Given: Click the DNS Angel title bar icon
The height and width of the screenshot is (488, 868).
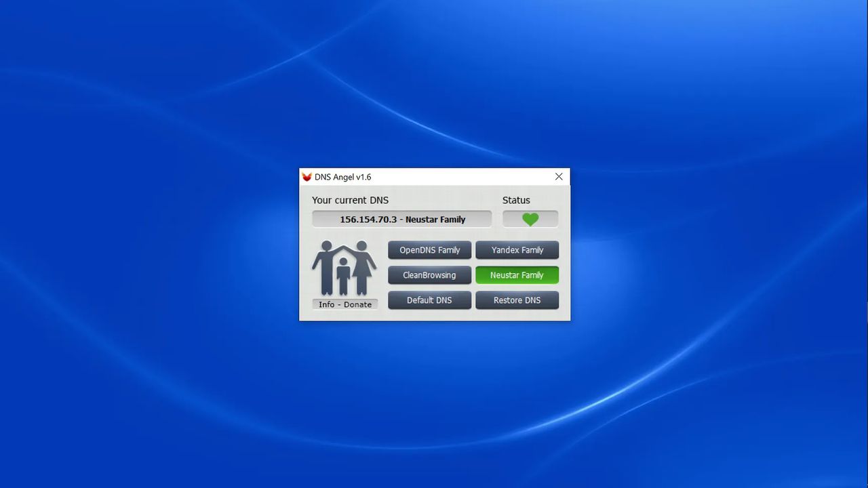Looking at the screenshot, I should (307, 177).
